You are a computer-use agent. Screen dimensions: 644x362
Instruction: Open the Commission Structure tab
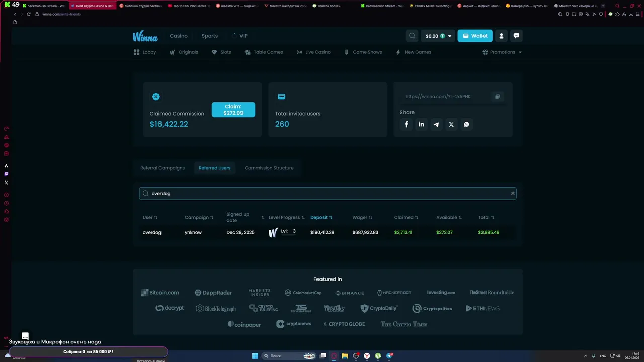point(269,168)
